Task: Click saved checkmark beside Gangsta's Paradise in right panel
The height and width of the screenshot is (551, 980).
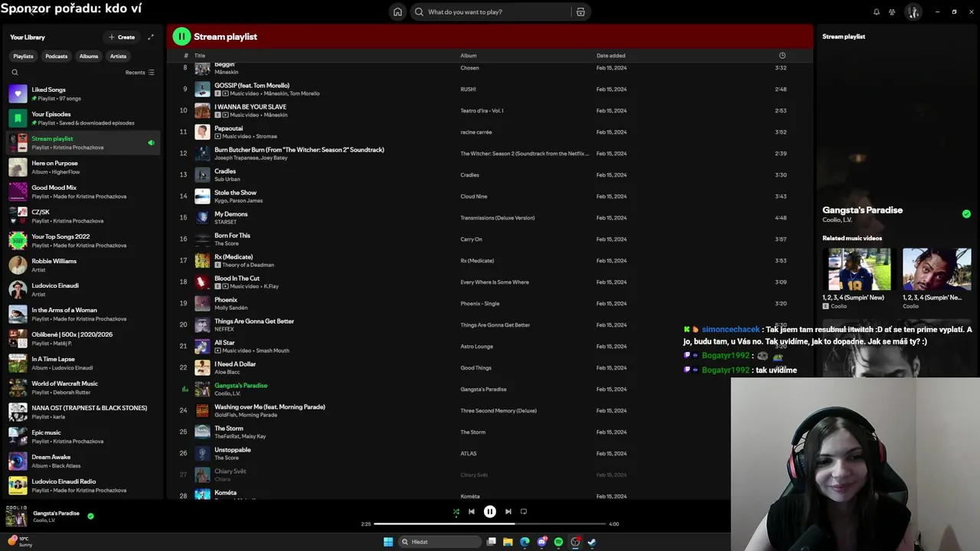Action: click(966, 214)
